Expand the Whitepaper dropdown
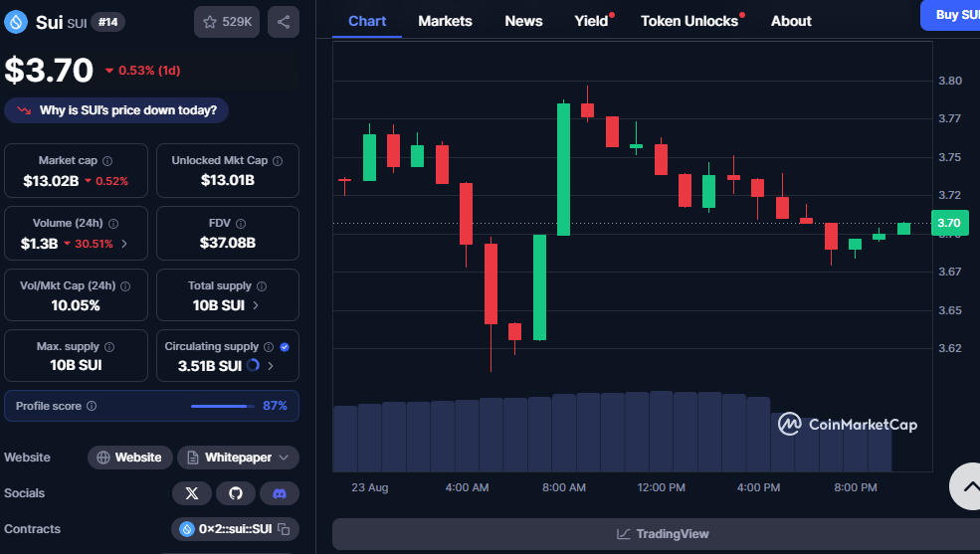Viewport: 980px width, 554px height. (x=284, y=458)
